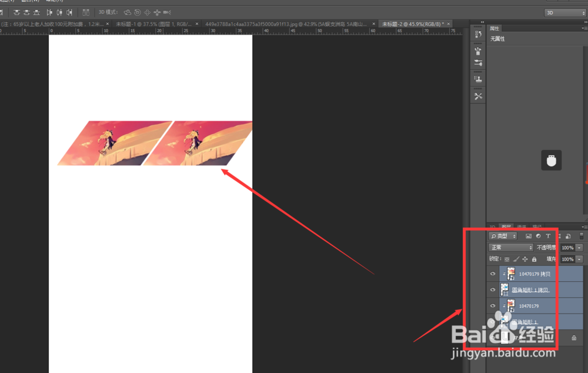588x373 pixels.
Task: Lock all layer attributes icon
Action: 534,259
